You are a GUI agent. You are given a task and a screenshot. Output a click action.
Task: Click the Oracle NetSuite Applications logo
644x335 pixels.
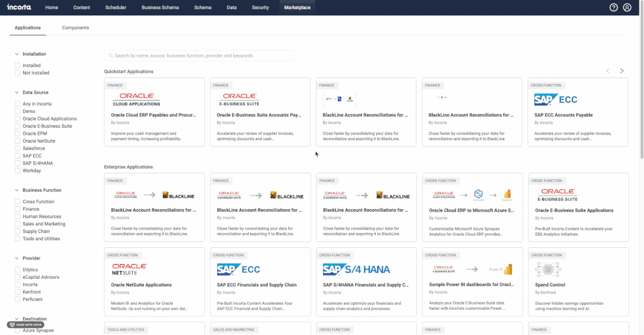(x=130, y=269)
